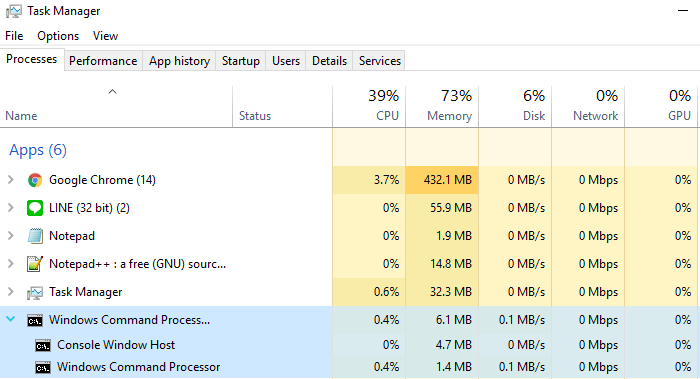Click the Task Manager title bar icon

[13, 11]
